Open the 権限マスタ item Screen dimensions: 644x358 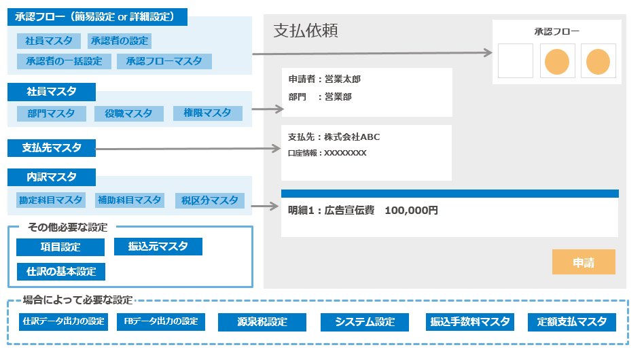(x=207, y=113)
